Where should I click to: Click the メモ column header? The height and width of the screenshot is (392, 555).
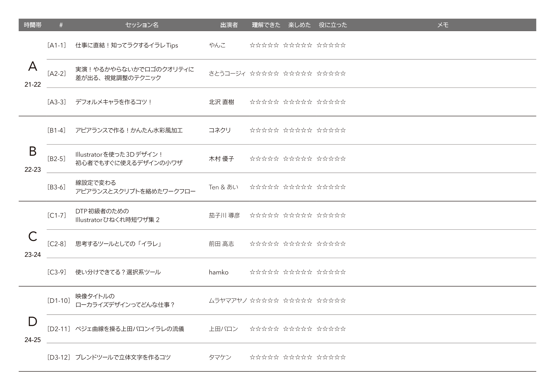click(x=443, y=25)
